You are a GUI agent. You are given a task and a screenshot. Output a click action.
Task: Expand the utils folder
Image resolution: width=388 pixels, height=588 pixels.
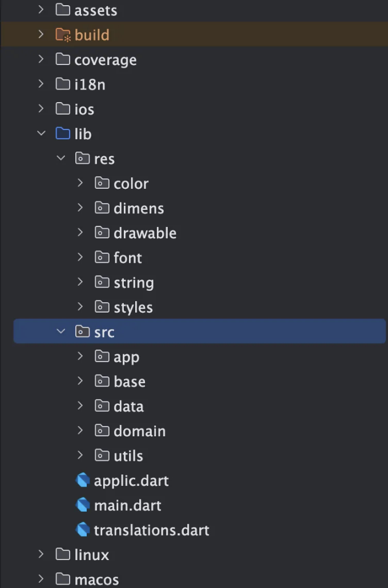[80, 455]
